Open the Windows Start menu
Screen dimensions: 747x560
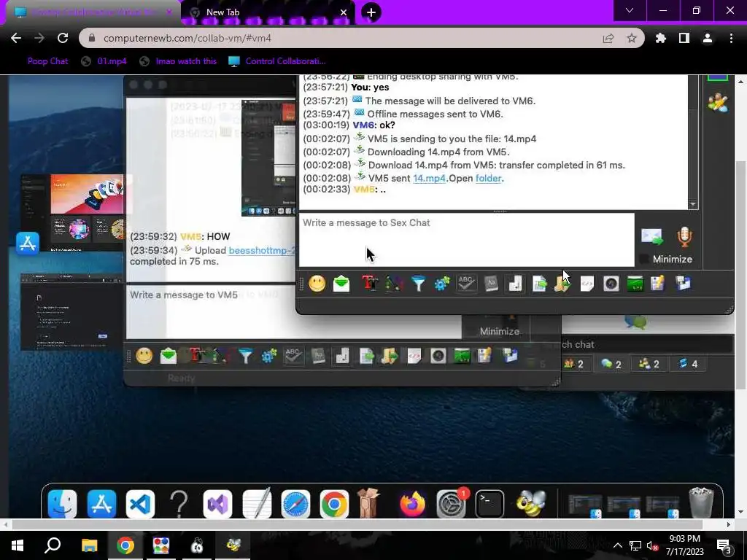18,545
